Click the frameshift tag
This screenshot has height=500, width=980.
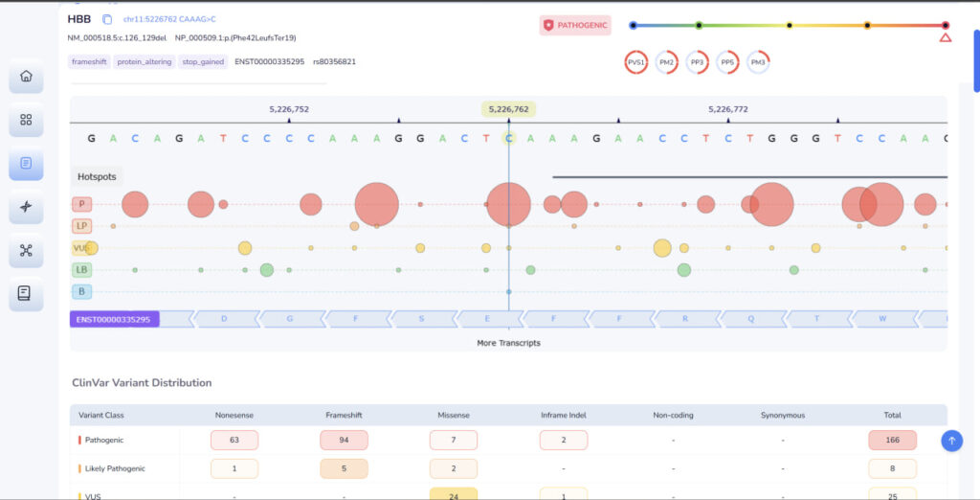click(x=89, y=62)
